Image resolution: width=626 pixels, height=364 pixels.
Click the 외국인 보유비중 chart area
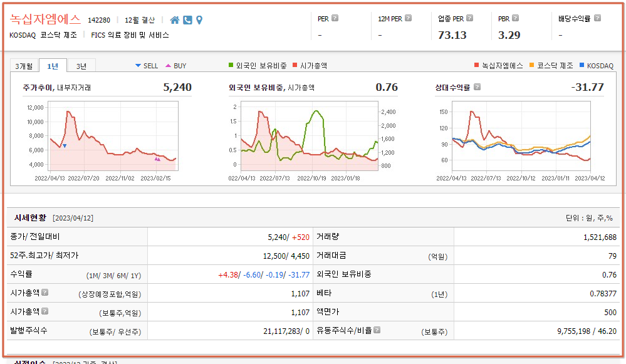click(310, 136)
